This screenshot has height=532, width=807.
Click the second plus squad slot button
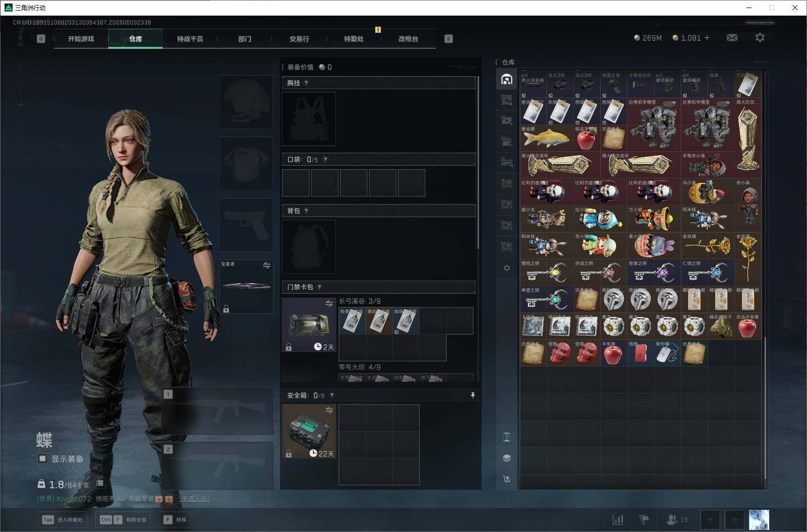[734, 520]
